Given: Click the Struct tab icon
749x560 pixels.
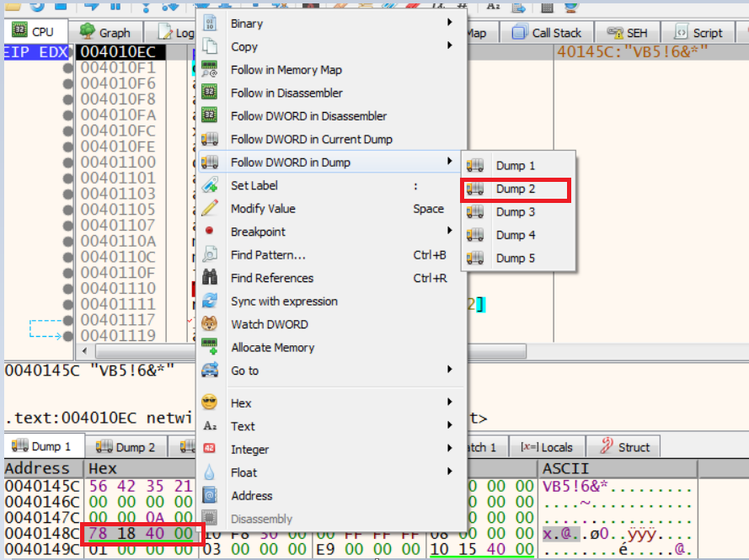Looking at the screenshot, I should 605,447.
